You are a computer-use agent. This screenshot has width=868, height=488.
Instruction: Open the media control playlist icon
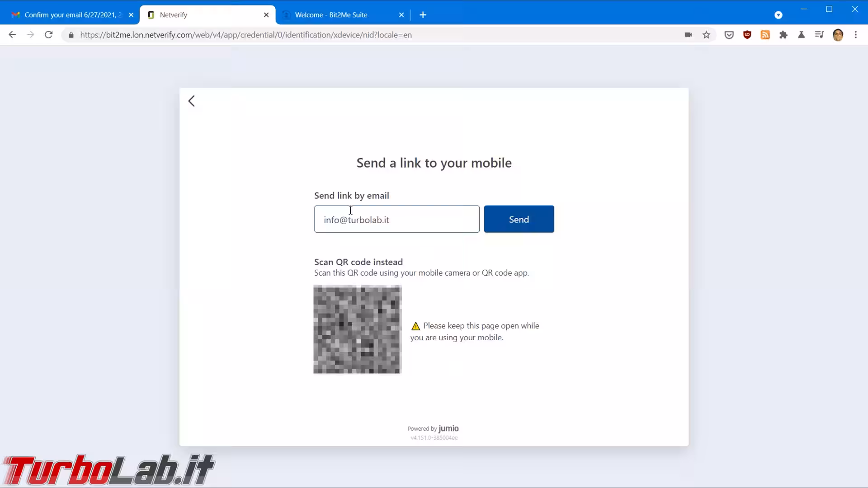point(819,35)
